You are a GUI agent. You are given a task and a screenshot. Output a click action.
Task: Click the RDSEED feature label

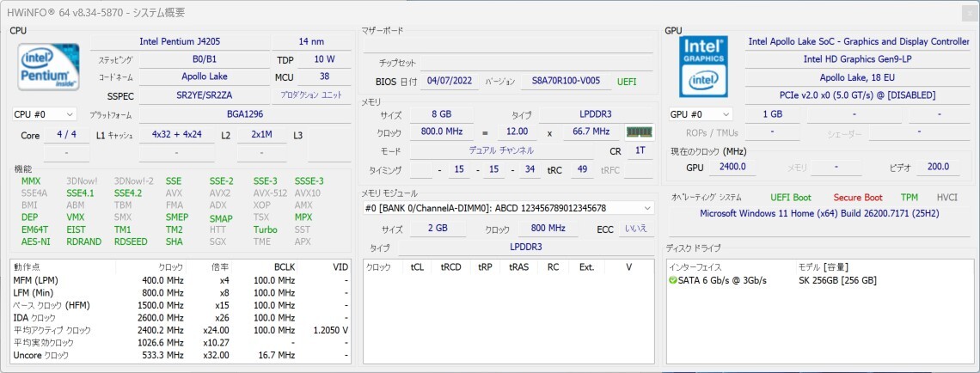(132, 242)
